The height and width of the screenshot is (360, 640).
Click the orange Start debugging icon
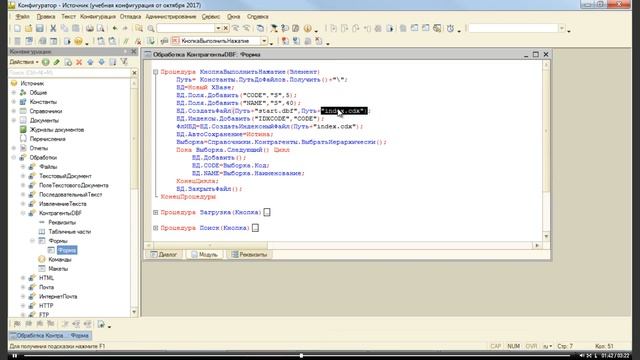click(x=78, y=41)
